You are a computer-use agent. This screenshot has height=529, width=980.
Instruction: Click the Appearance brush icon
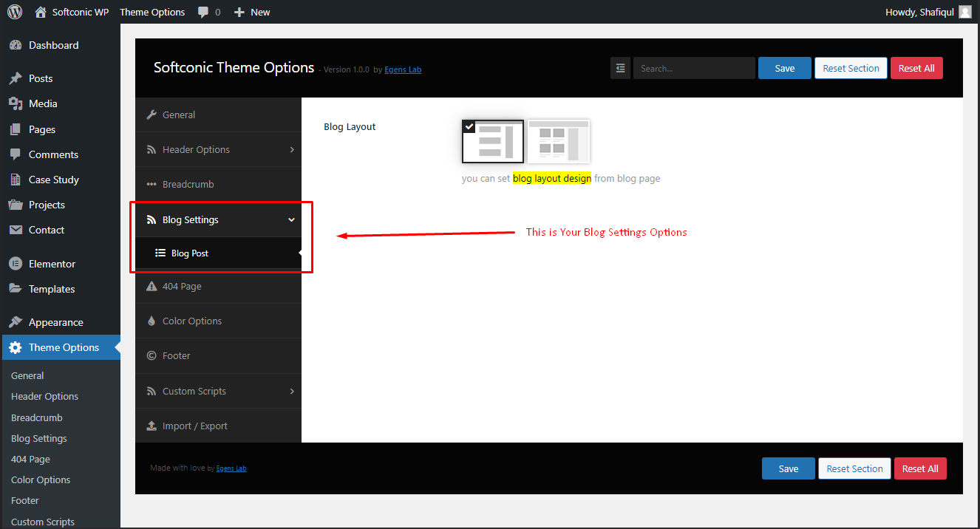click(x=16, y=322)
